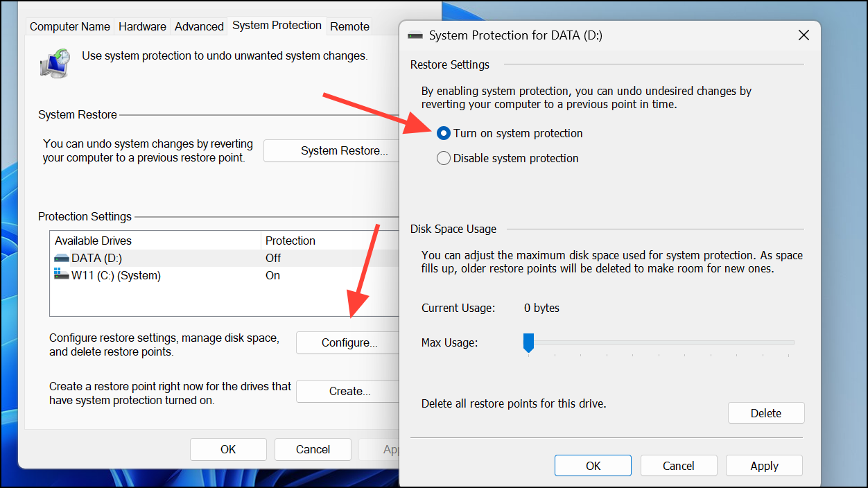Go to the Advanced tab
The width and height of the screenshot is (868, 488).
[199, 26]
